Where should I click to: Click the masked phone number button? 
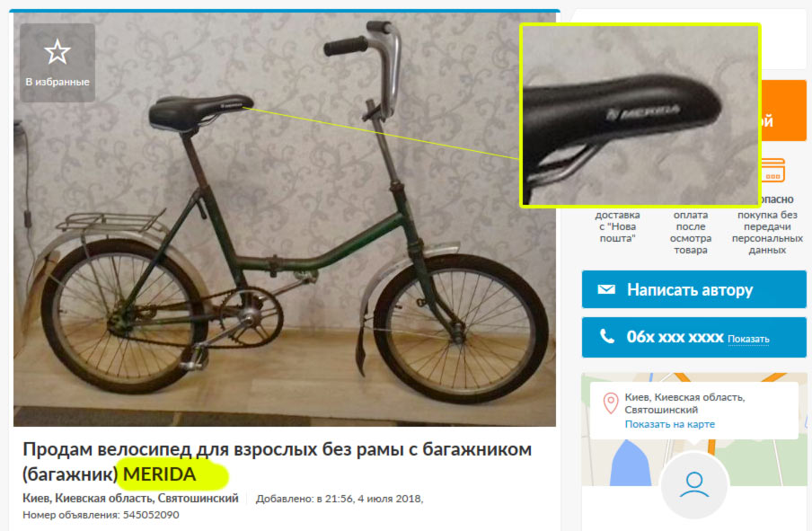pyautogui.click(x=694, y=337)
